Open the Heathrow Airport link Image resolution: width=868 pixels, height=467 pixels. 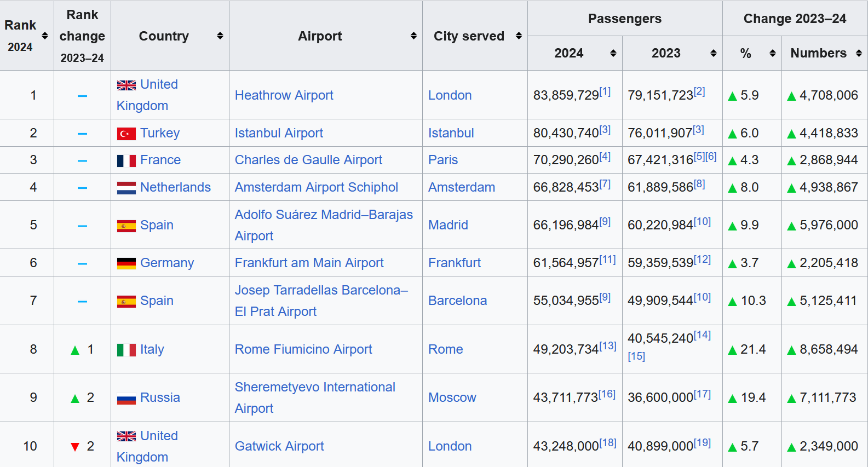284,95
